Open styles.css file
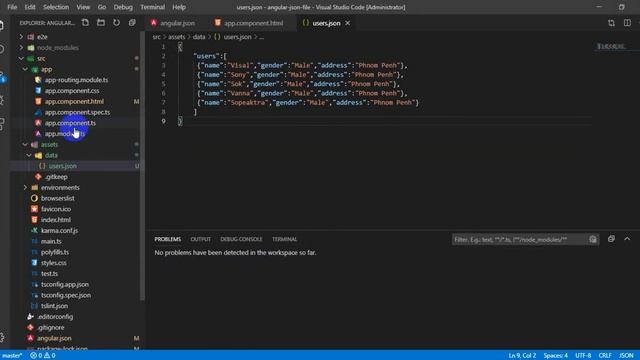Image resolution: width=640 pixels, height=360 pixels. (x=53, y=263)
